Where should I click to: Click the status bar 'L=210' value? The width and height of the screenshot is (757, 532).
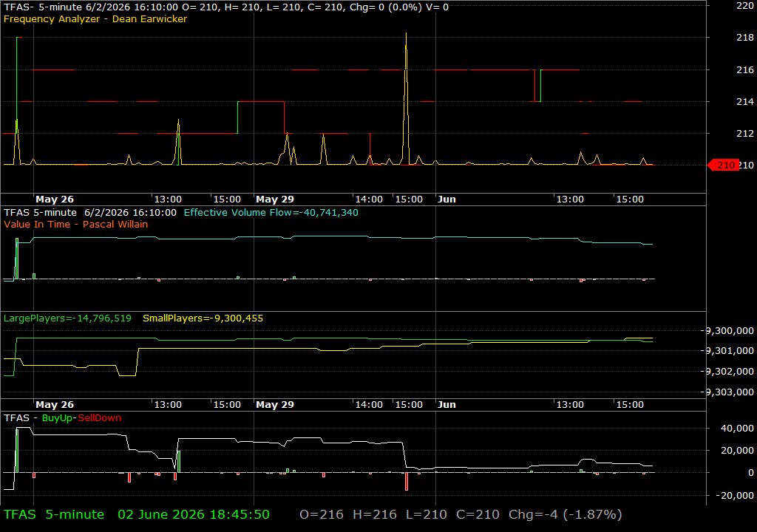pos(427,514)
